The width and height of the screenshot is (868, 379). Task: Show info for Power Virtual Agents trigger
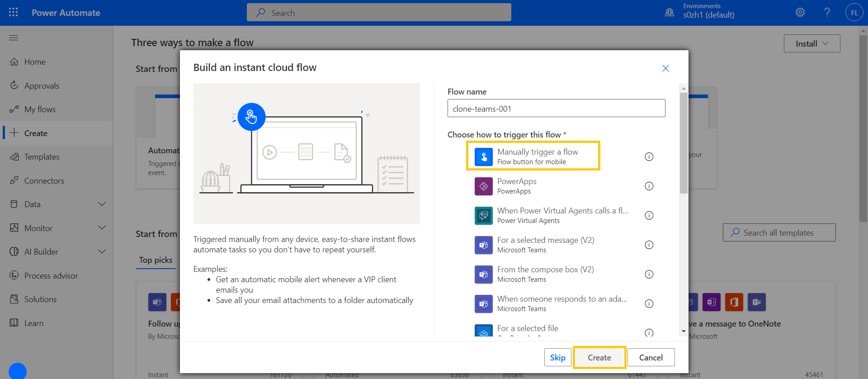pos(649,216)
